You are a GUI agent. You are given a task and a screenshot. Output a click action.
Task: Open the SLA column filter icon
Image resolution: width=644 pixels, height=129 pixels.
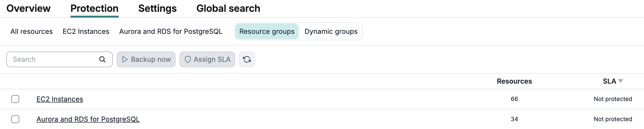621,81
